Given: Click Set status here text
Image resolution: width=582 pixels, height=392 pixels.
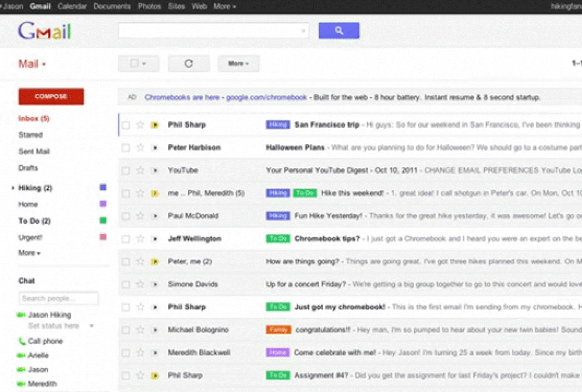Looking at the screenshot, I should pos(54,326).
